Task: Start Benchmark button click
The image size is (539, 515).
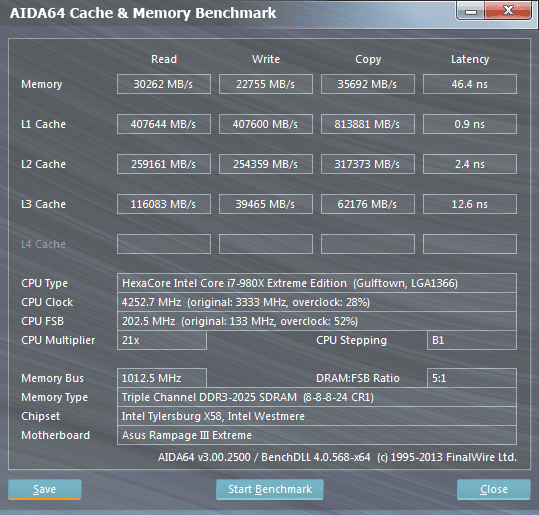Action: (270, 489)
